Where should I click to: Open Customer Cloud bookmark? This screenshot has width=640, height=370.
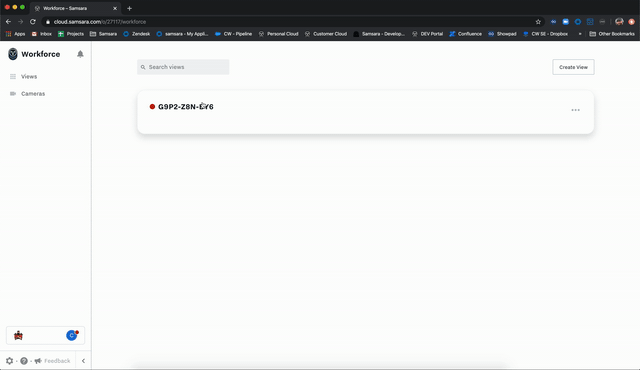[x=326, y=34]
